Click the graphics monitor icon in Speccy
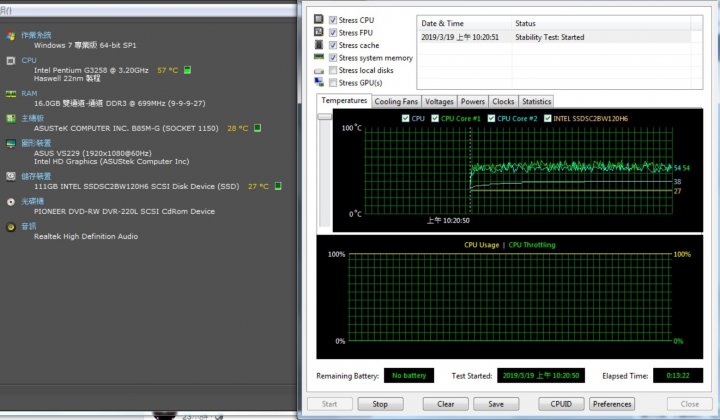 11,144
